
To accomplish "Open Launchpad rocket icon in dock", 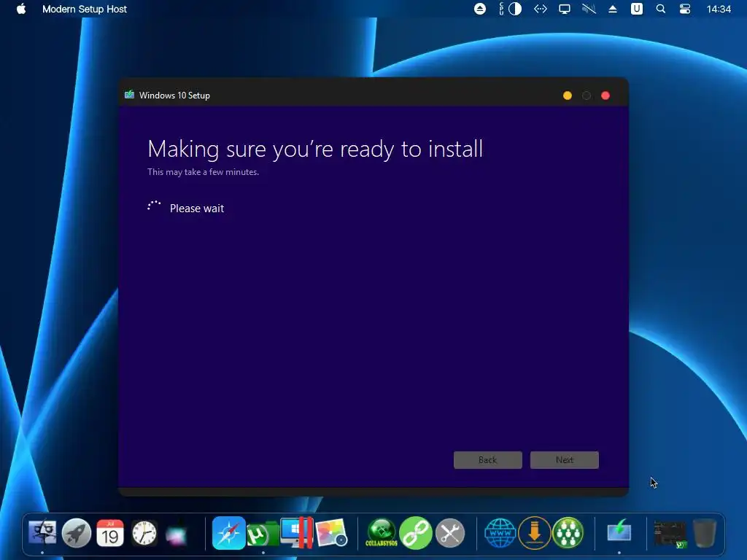I will point(76,533).
